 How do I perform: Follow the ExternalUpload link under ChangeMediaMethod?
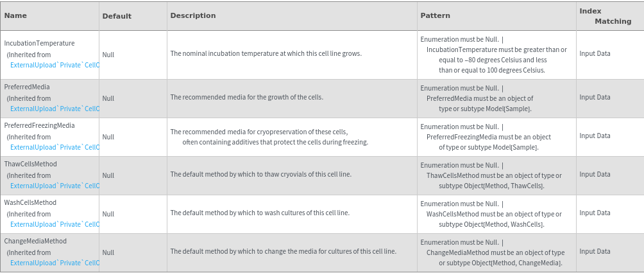pos(55,263)
